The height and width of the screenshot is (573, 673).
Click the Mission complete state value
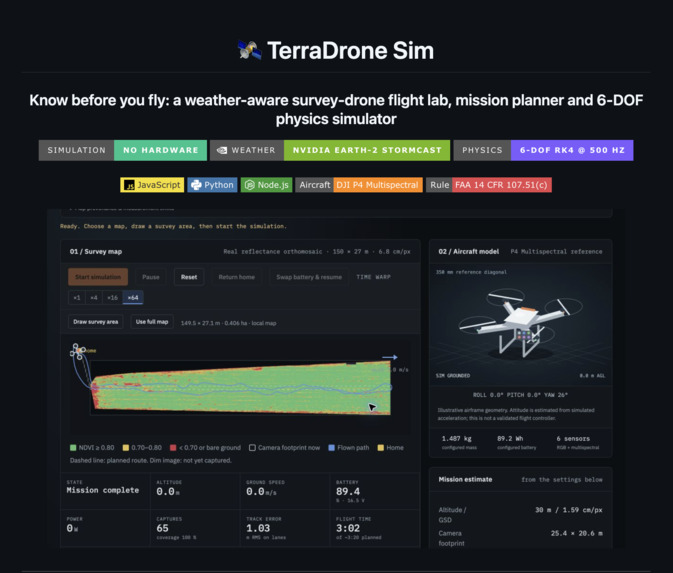(103, 490)
